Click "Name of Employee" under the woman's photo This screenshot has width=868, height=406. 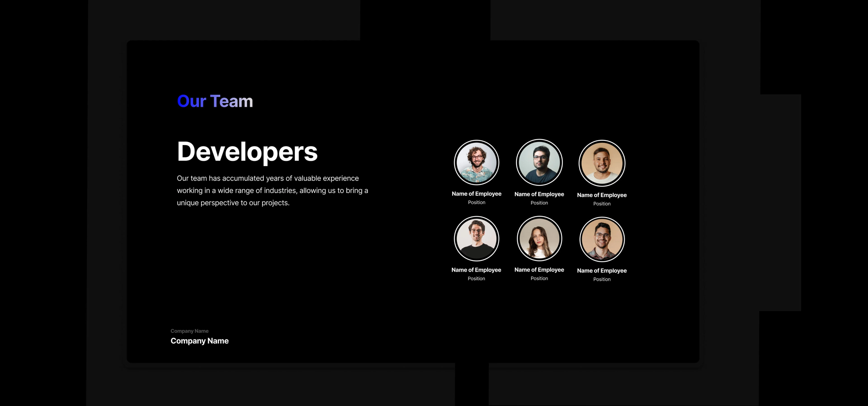pyautogui.click(x=539, y=270)
